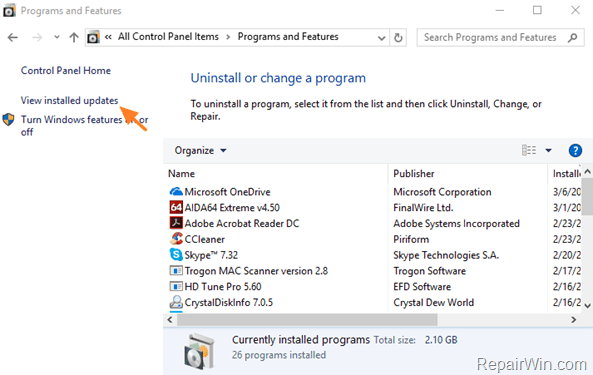Select AIDA64 Extreme v4.50 entry

pos(232,208)
